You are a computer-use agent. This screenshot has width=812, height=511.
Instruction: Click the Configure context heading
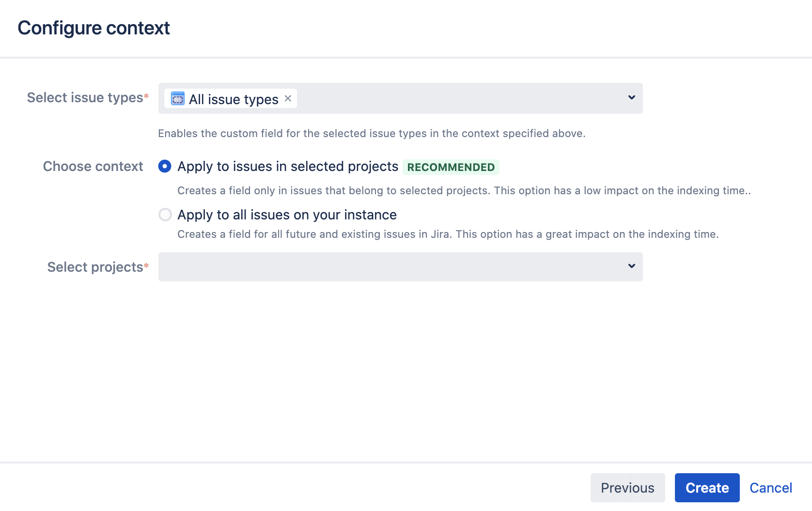pyautogui.click(x=94, y=28)
